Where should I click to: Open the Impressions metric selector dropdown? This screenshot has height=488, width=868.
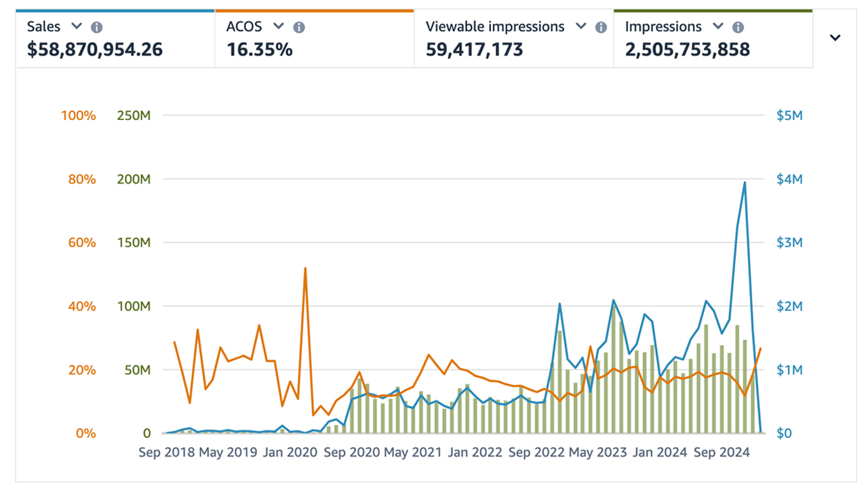pos(717,27)
